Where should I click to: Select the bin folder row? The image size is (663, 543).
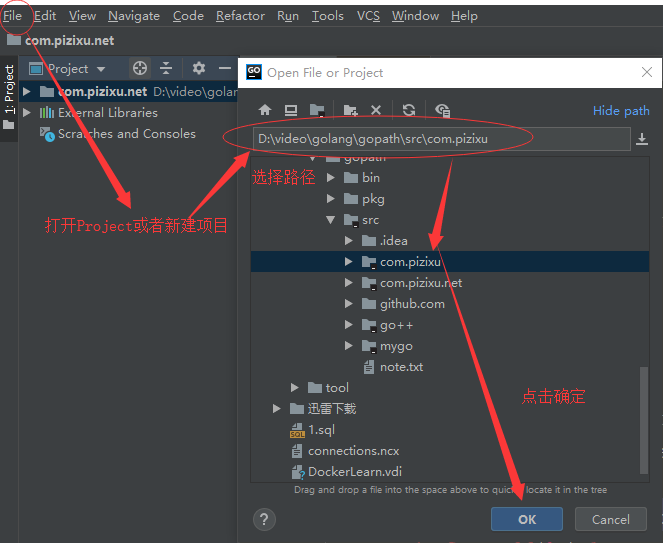tap(450, 178)
